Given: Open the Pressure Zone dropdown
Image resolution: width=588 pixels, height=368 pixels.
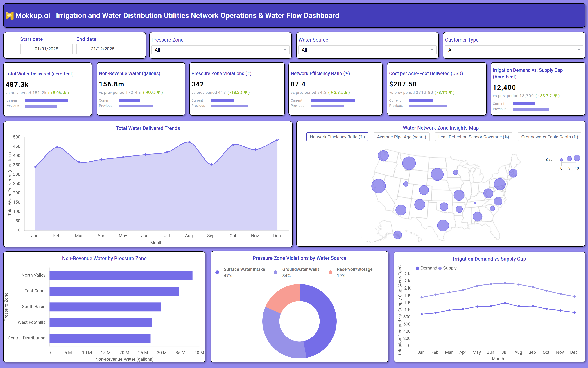Looking at the screenshot, I should pos(220,50).
